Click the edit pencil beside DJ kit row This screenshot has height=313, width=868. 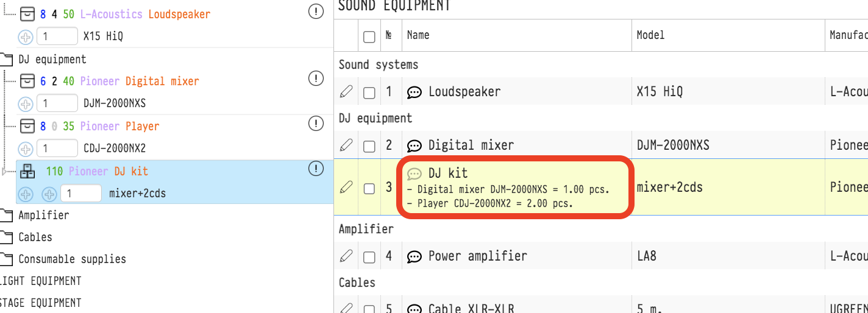tap(346, 188)
